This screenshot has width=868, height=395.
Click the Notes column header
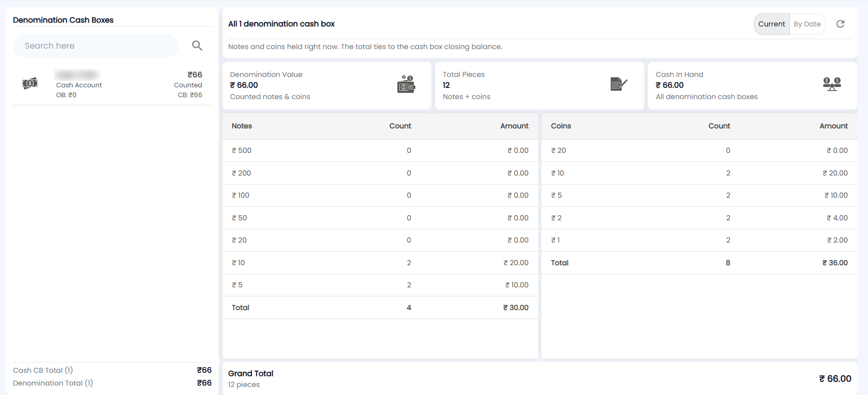242,126
